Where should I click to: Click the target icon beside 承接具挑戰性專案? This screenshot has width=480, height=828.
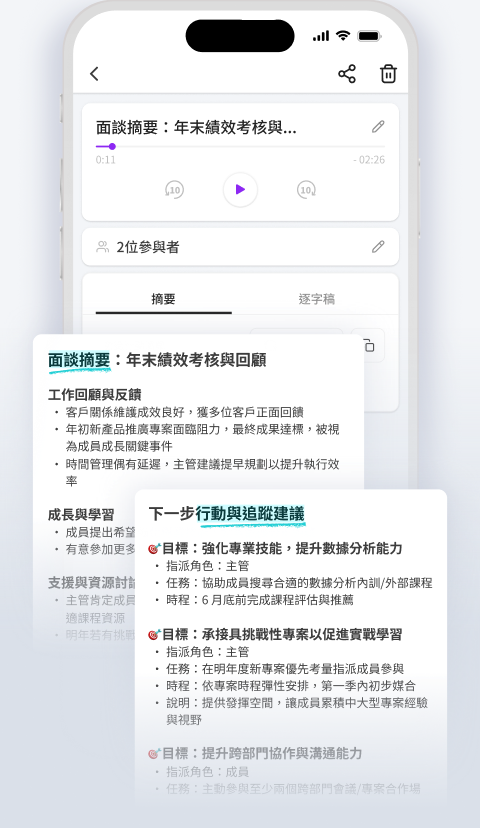pyautogui.click(x=154, y=634)
